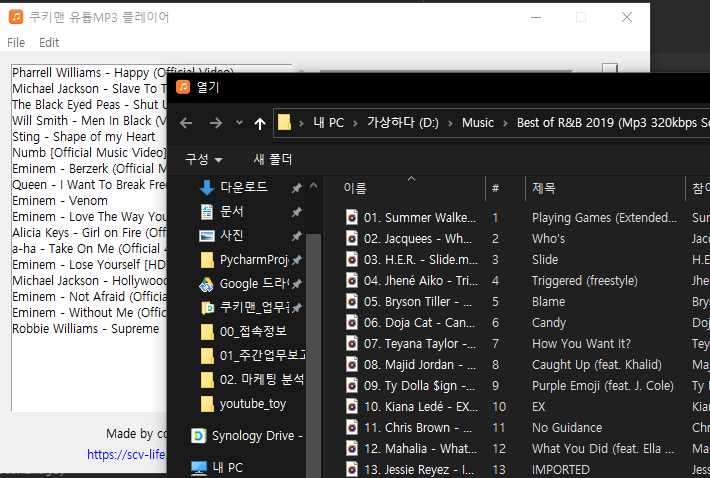
Task: Select file 10. Kiana Ledé
Action: 411,406
